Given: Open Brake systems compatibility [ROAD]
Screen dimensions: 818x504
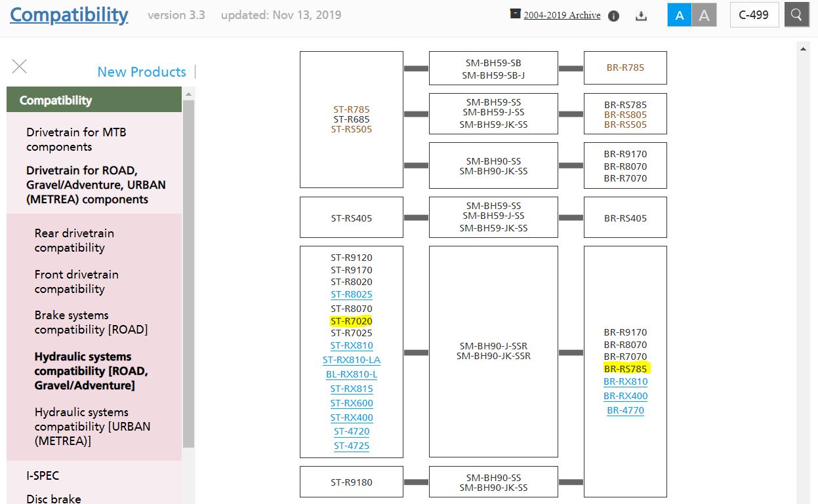Looking at the screenshot, I should pyautogui.click(x=91, y=322).
